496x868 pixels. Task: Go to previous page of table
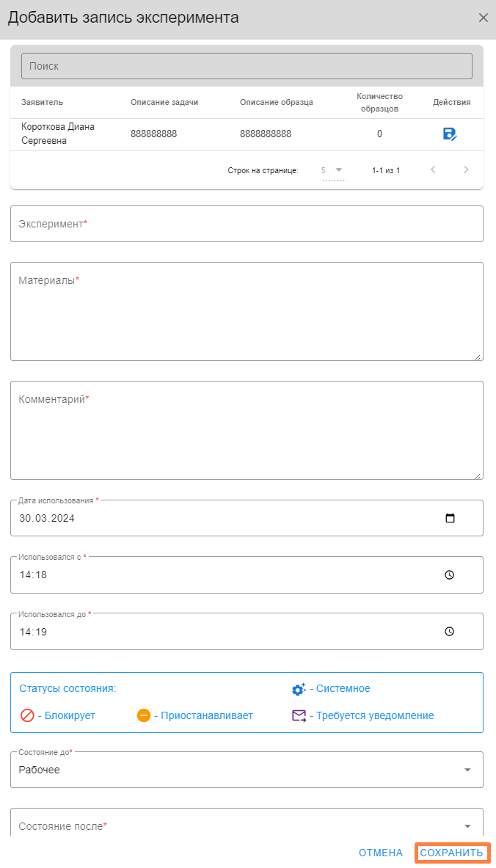pyautogui.click(x=433, y=170)
